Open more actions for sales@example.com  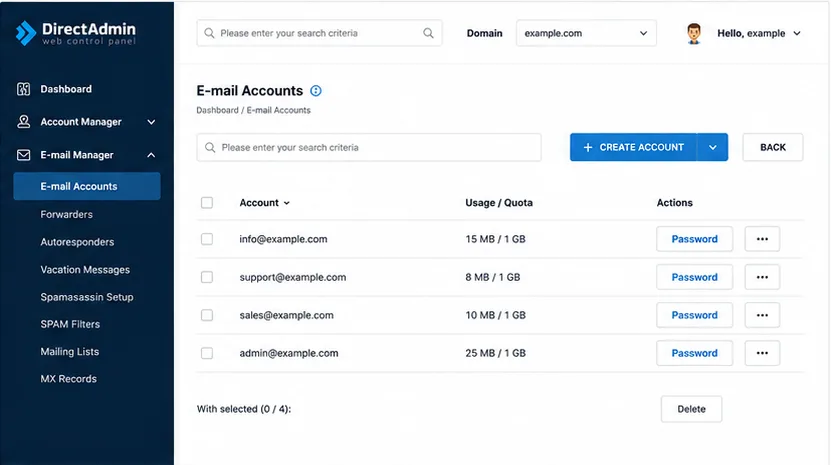pos(762,315)
